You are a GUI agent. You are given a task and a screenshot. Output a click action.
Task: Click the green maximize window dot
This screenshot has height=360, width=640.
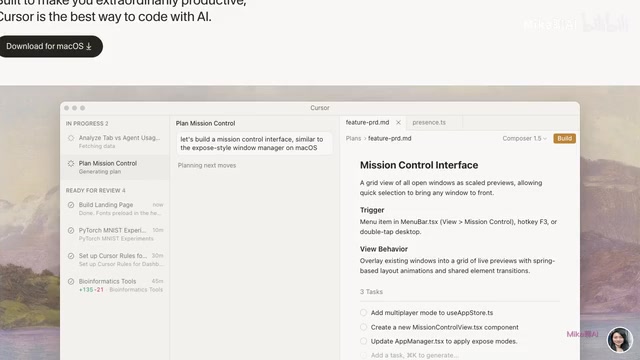point(82,108)
